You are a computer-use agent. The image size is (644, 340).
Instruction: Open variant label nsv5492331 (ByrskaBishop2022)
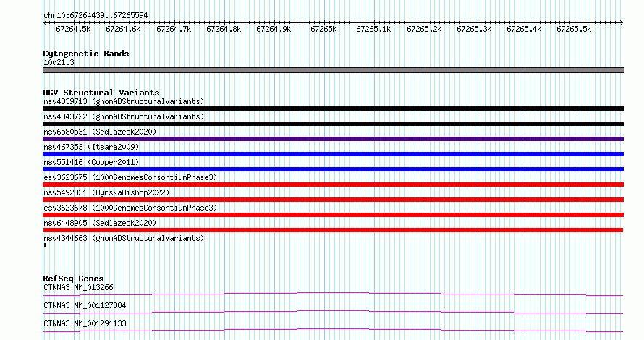[106, 192]
